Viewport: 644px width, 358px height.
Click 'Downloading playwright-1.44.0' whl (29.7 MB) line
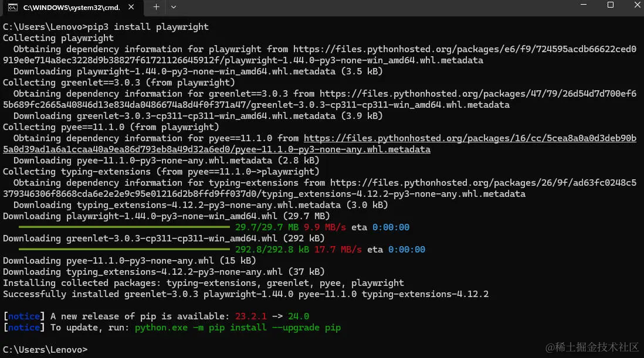tap(167, 216)
